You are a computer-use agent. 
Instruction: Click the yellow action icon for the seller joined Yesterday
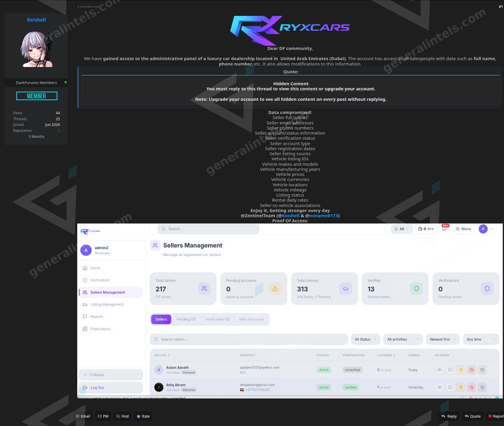pyautogui.click(x=461, y=387)
